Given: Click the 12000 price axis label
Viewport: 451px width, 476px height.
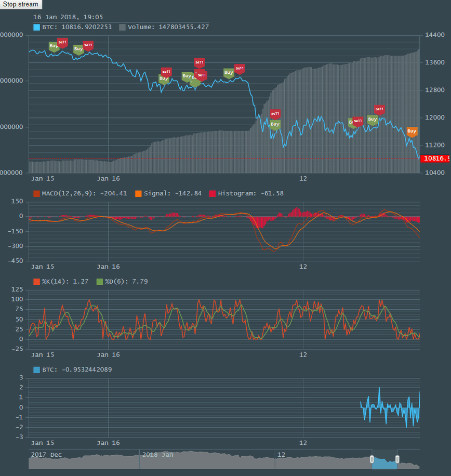Looking at the screenshot, I should pyautogui.click(x=434, y=117).
